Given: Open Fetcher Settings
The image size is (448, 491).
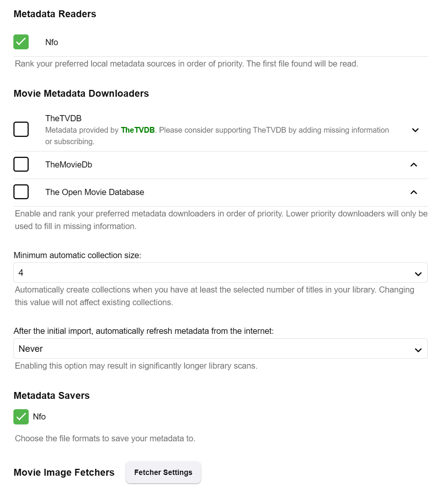Looking at the screenshot, I should pos(163,472).
